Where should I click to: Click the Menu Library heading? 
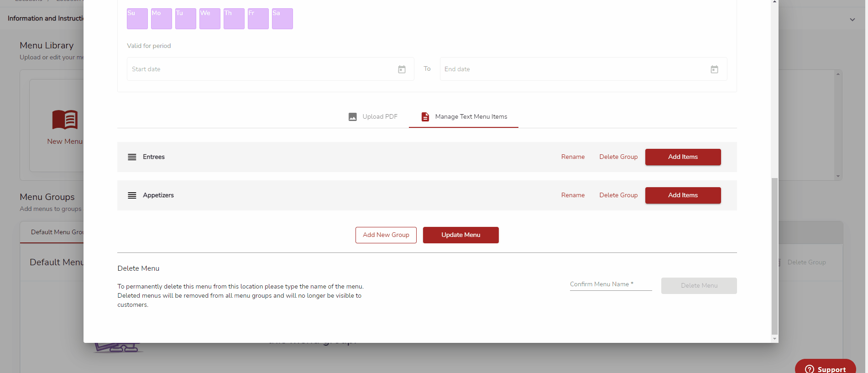coord(47,45)
